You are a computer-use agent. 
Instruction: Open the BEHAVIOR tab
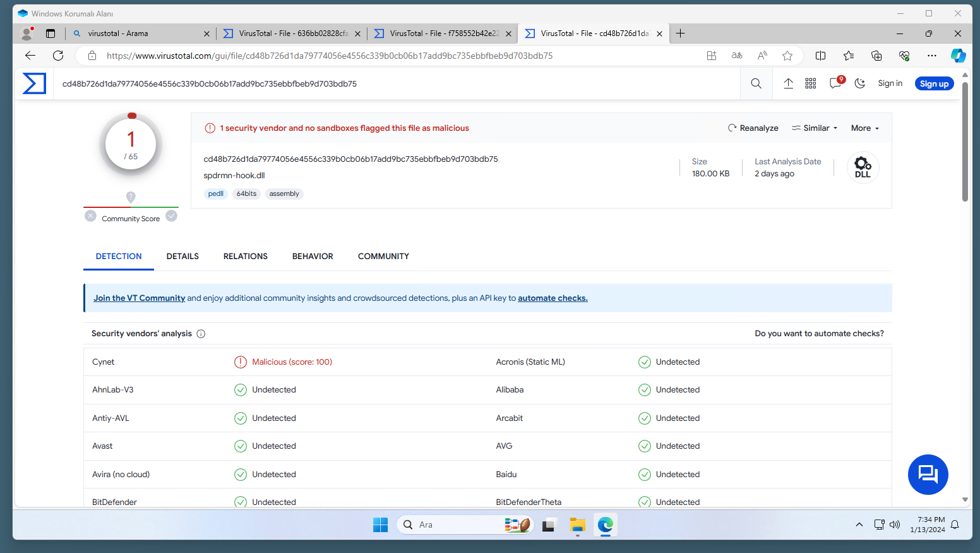[313, 257]
